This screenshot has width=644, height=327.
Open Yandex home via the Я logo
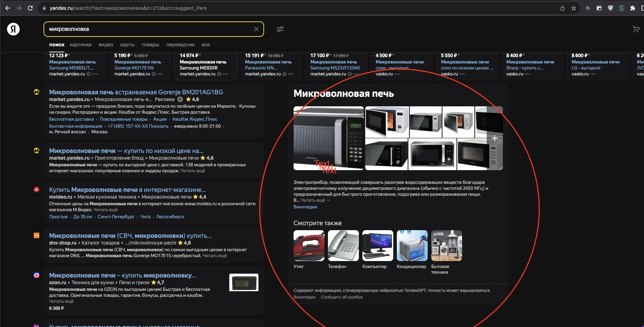click(13, 29)
